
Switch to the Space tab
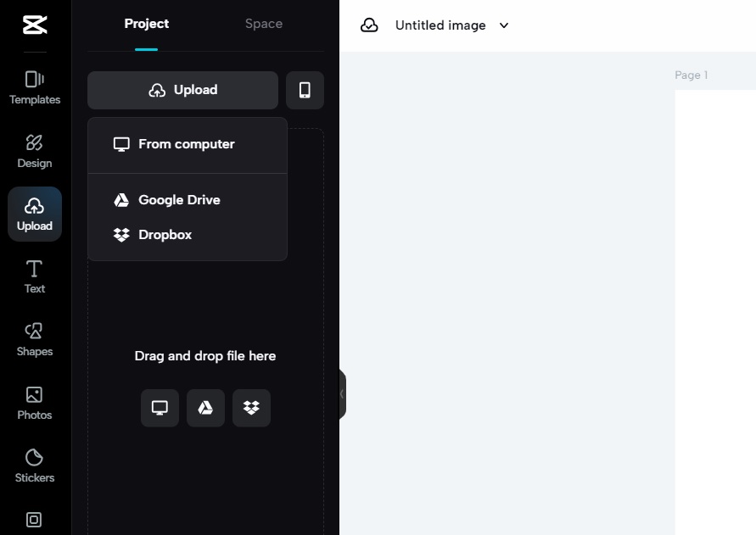pos(263,24)
